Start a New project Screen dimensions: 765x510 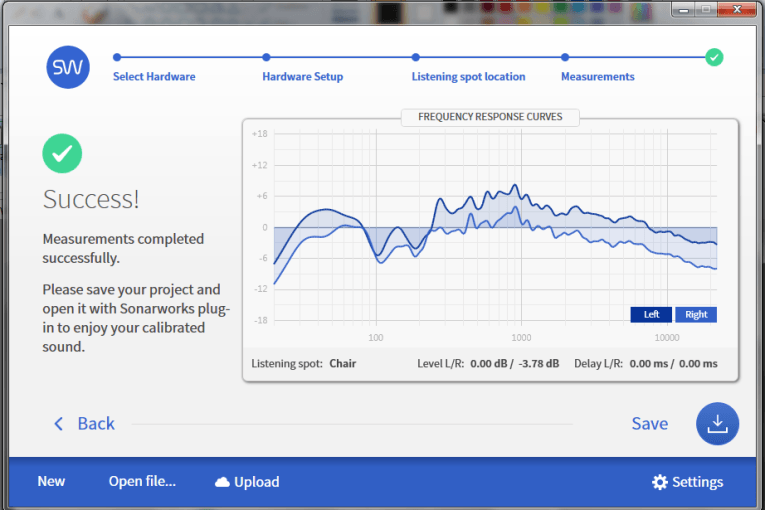tap(51, 482)
